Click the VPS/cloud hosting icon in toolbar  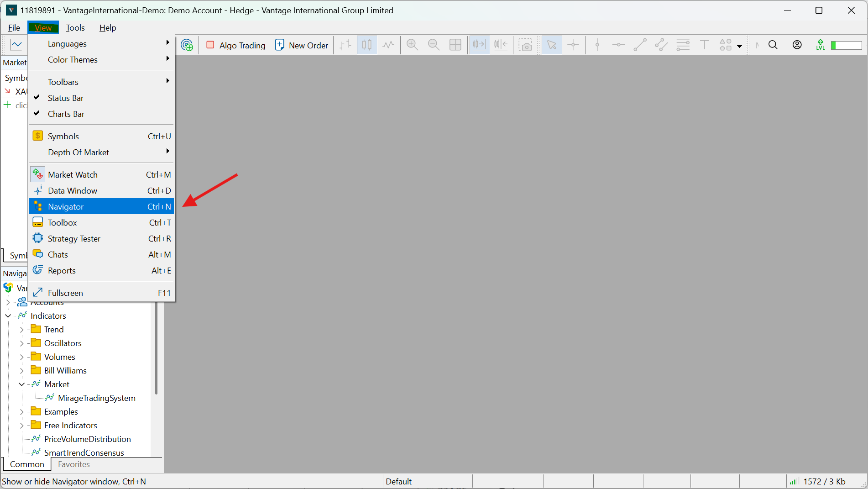pyautogui.click(x=187, y=45)
